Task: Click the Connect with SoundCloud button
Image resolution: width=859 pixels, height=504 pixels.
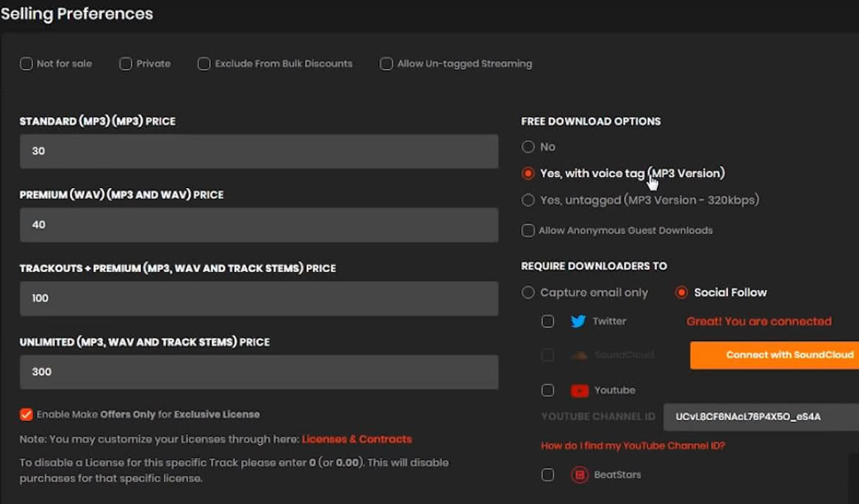Action: [x=774, y=355]
